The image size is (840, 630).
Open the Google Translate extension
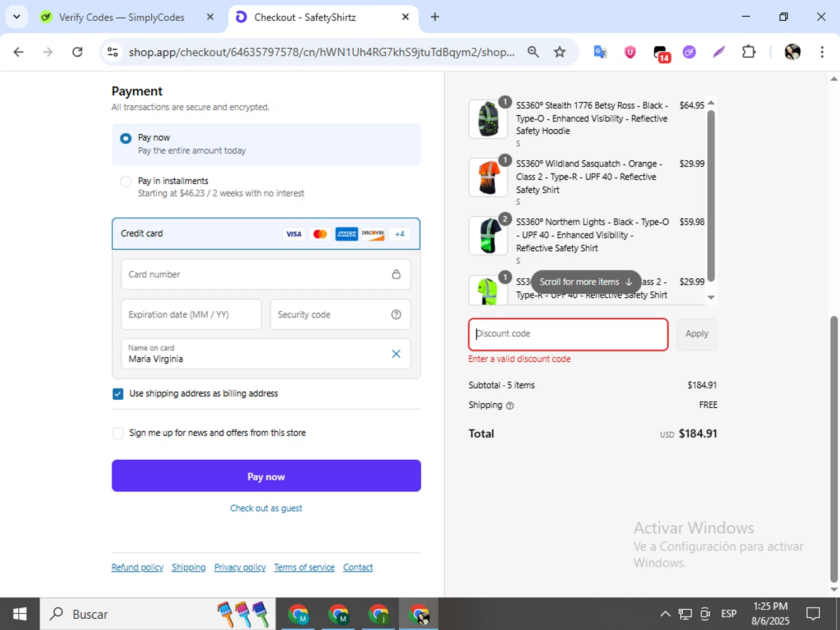tap(600, 52)
